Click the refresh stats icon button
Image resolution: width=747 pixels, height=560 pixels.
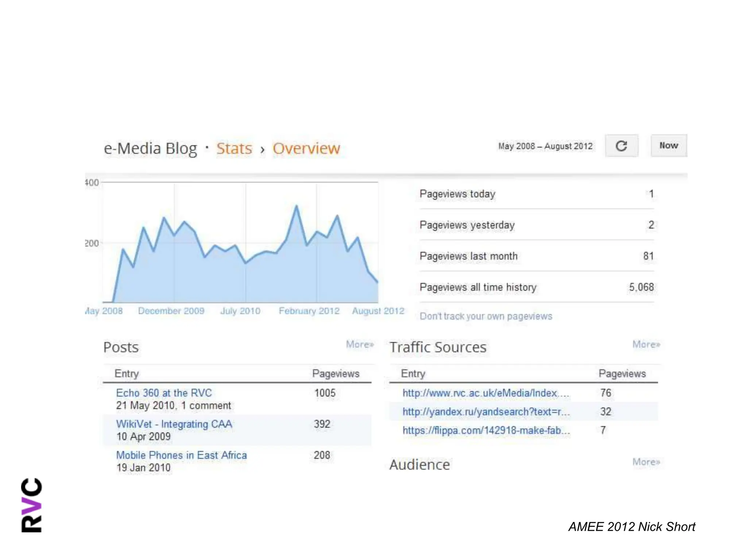621,146
